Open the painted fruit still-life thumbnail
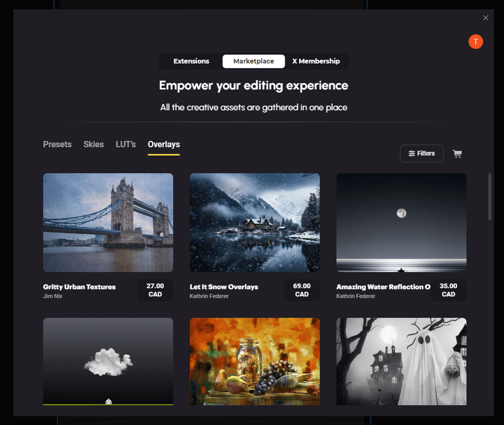Screen dimensions: 504x425 coord(255,361)
